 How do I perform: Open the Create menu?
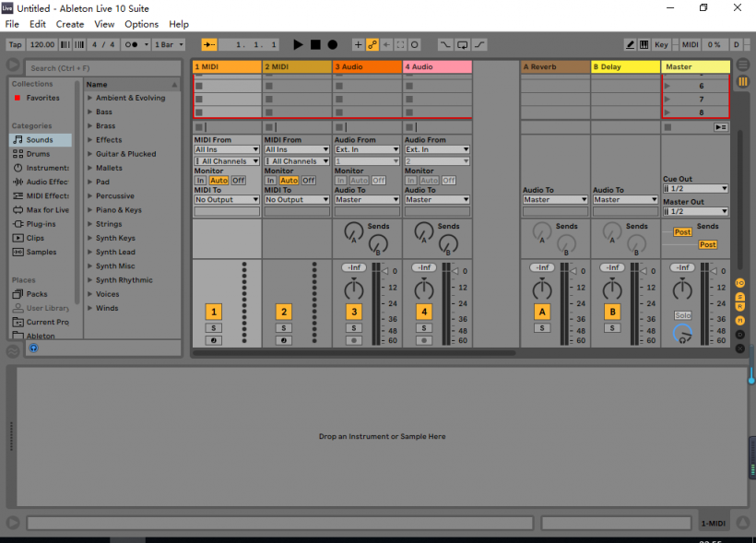70,24
